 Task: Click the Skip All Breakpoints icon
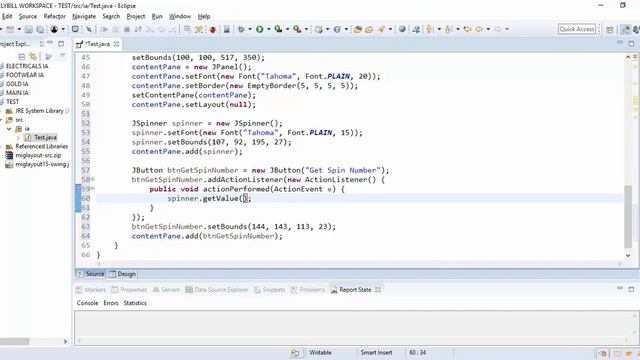(x=89, y=29)
